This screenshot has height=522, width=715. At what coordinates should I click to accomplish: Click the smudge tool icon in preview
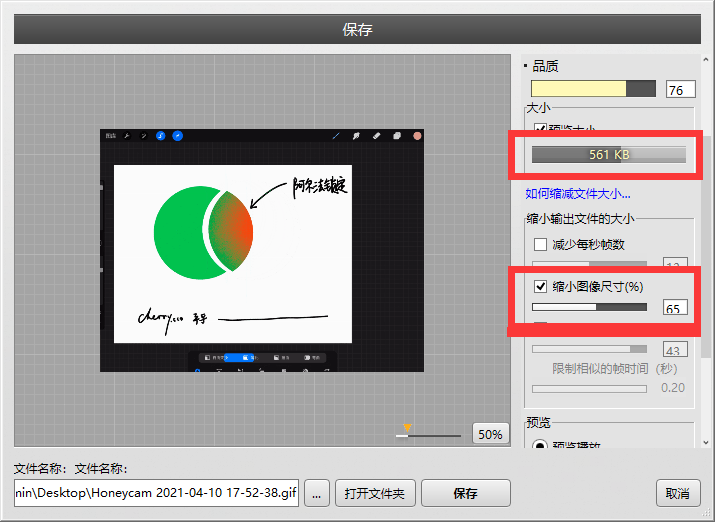click(356, 136)
